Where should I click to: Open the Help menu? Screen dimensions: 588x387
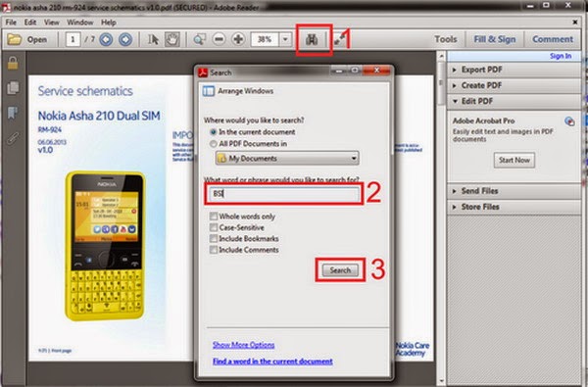109,23
